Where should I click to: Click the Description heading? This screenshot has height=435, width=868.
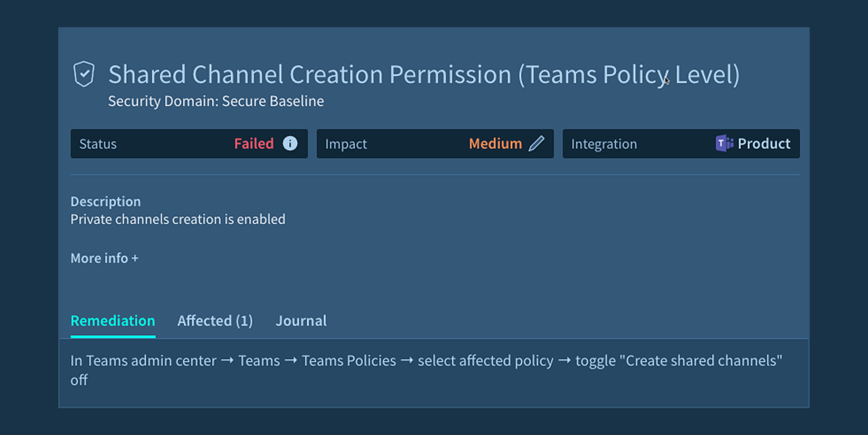[105, 202]
